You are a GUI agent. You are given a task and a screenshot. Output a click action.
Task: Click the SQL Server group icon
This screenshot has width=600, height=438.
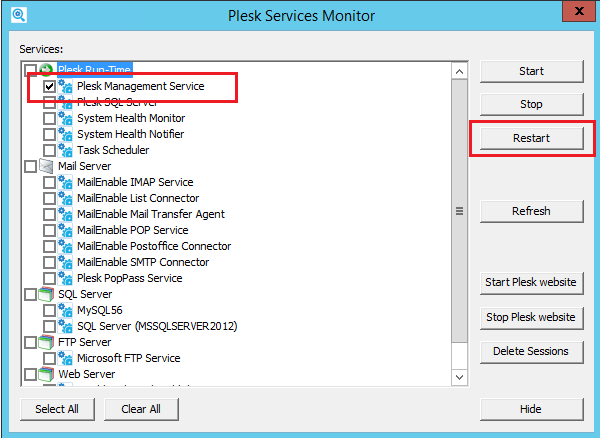click(46, 294)
